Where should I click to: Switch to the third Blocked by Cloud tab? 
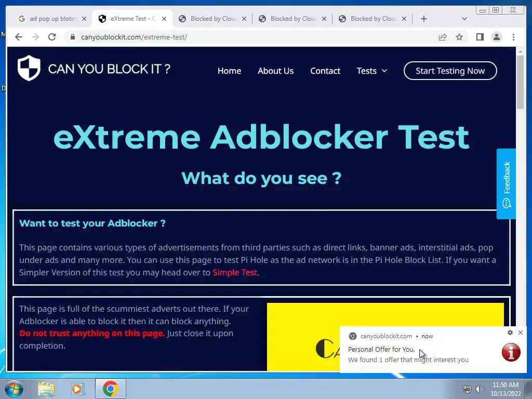[369, 19]
